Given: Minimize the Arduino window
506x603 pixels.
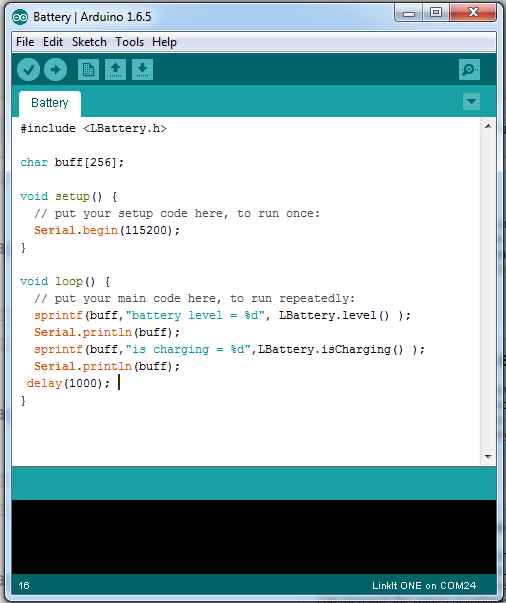Looking at the screenshot, I should [x=409, y=13].
